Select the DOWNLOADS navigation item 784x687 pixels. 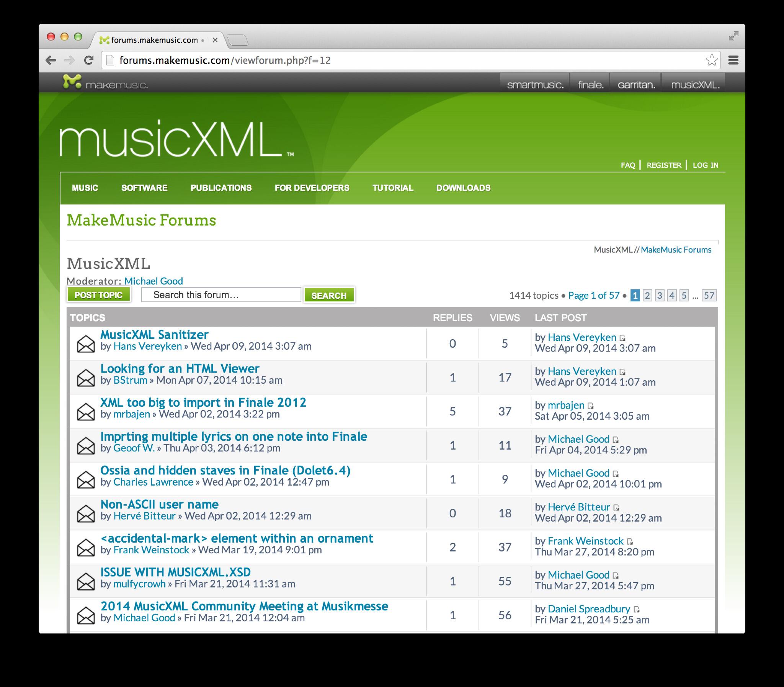click(x=463, y=188)
